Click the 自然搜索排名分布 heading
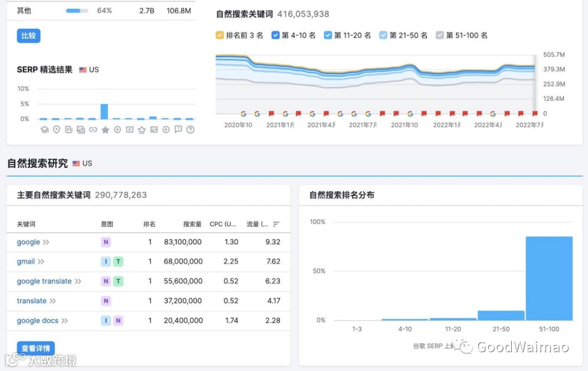588x371 pixels. click(x=341, y=195)
